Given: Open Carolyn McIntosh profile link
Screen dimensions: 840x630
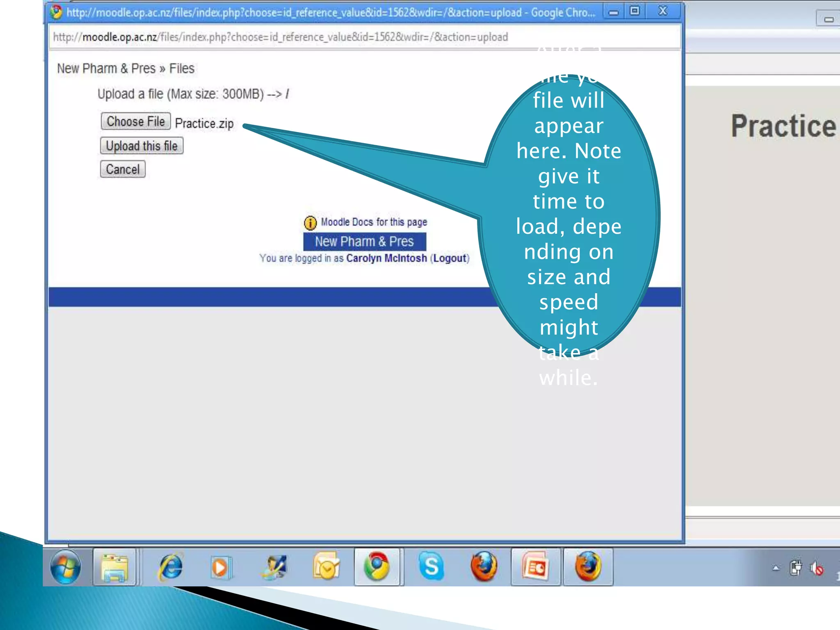Looking at the screenshot, I should click(386, 258).
